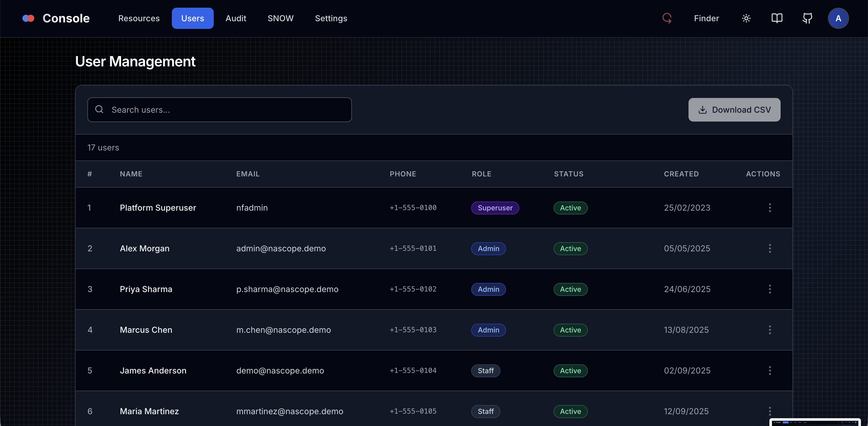Switch to the Audit tab
This screenshot has width=868, height=426.
(x=236, y=18)
